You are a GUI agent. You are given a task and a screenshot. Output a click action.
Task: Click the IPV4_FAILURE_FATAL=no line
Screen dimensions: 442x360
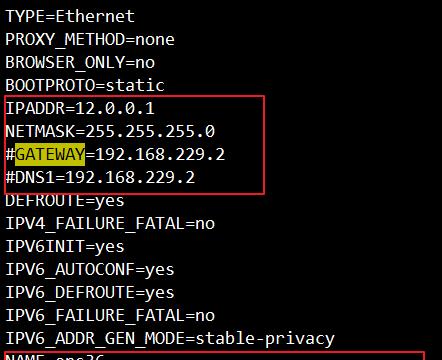click(x=110, y=224)
